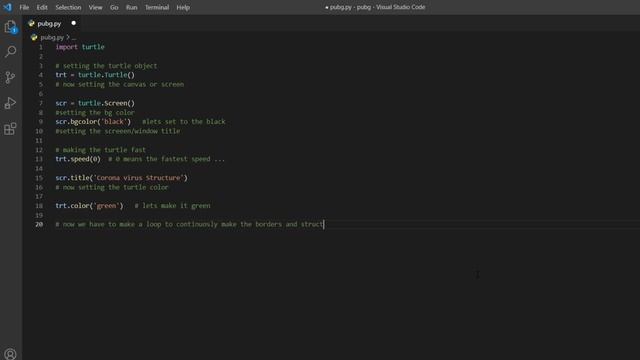
Task: Click the 'import turtle' line
Action: tap(80, 47)
